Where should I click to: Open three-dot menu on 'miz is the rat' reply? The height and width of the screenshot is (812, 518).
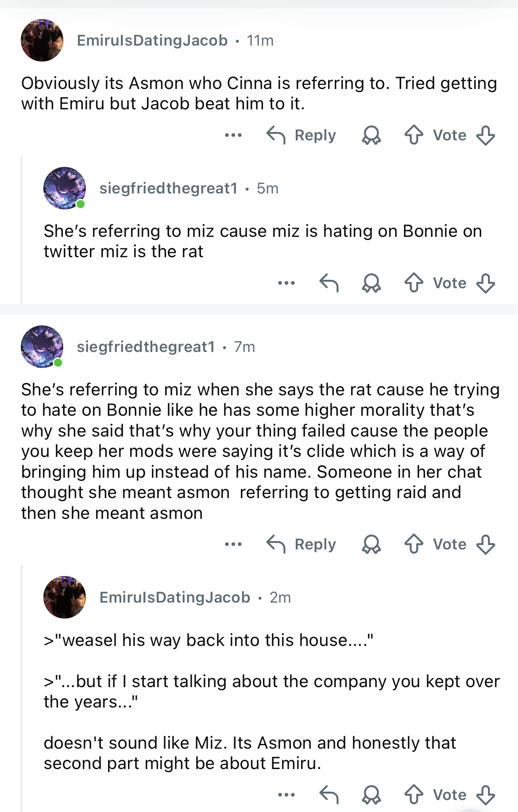point(286,283)
